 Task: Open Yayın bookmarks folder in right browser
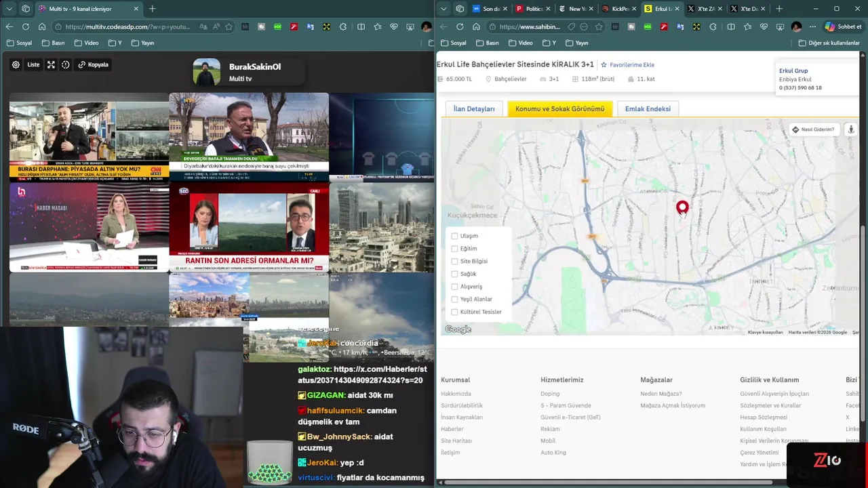(x=576, y=43)
